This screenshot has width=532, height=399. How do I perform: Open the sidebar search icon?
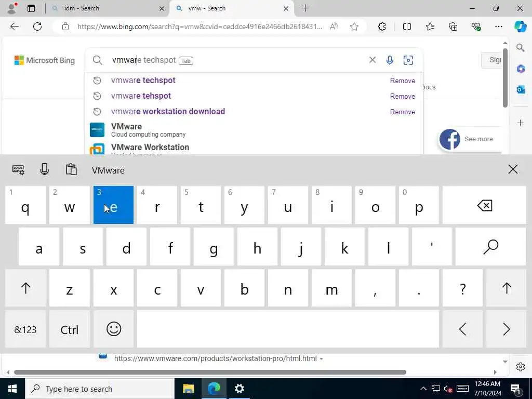pyautogui.click(x=520, y=47)
